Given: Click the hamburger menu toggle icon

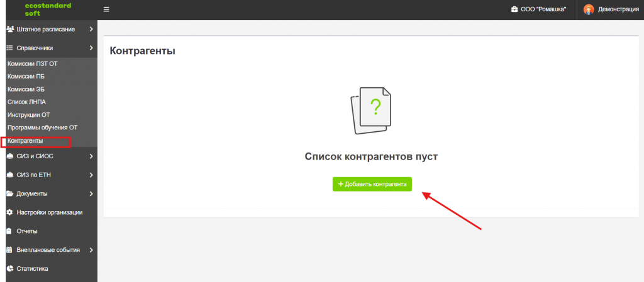Looking at the screenshot, I should pos(106,9).
